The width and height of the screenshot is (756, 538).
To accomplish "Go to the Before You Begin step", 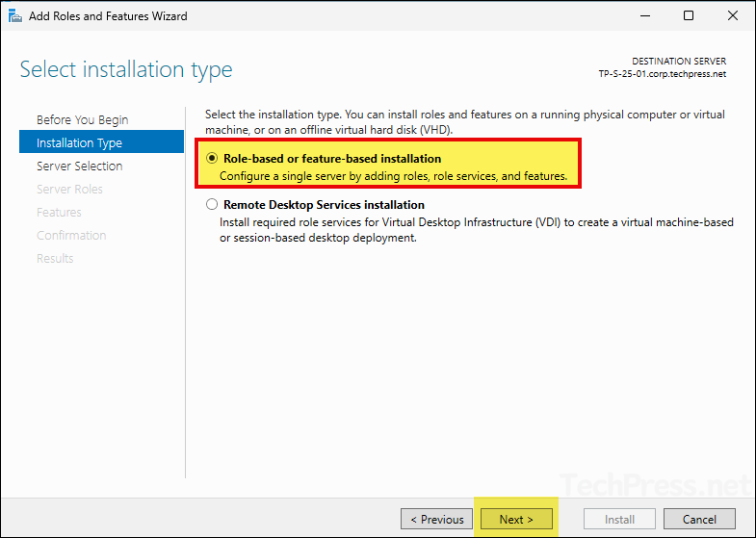I will tap(82, 119).
